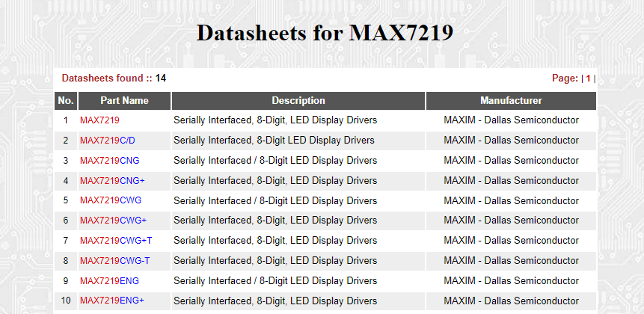Open the MAX7219CWG datasheet link
Image resolution: width=644 pixels, height=314 pixels.
pos(111,200)
